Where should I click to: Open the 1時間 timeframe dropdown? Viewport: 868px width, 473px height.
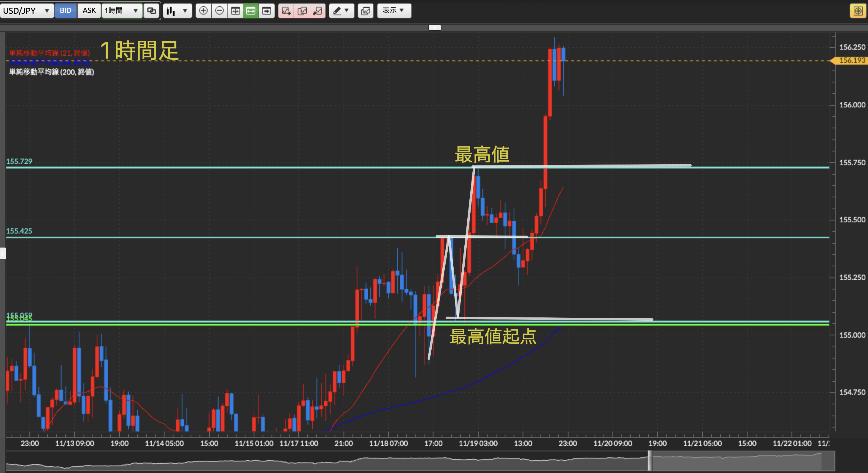pyautogui.click(x=122, y=11)
